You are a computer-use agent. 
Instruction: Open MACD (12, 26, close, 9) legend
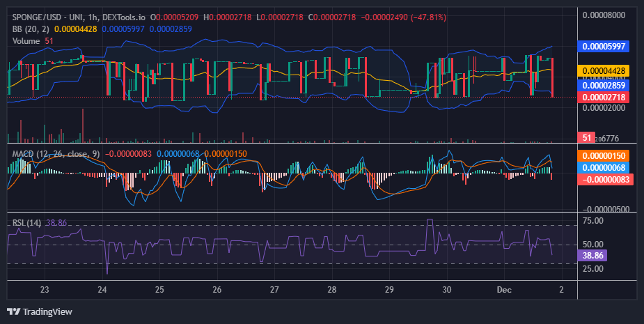[x=56, y=154]
